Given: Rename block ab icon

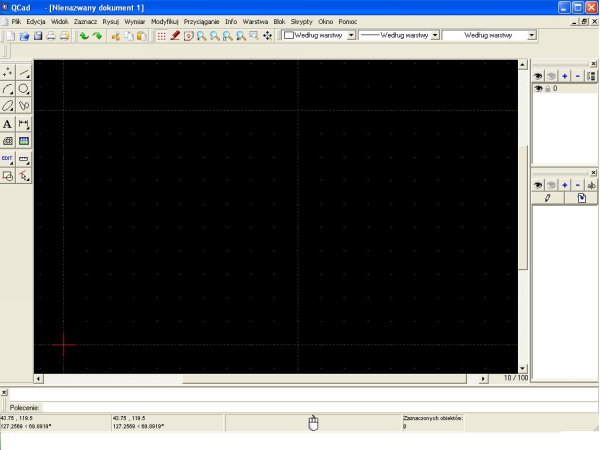Looking at the screenshot, I should click(591, 185).
